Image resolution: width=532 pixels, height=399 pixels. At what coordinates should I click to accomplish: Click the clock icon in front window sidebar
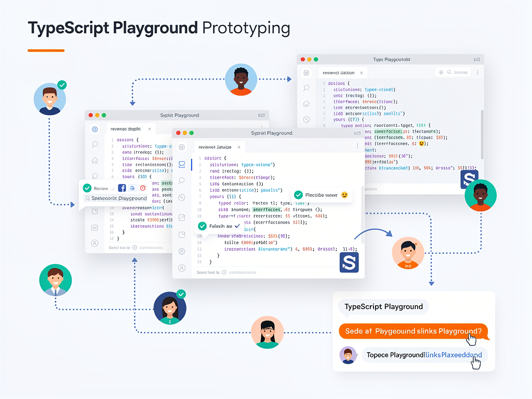click(x=182, y=197)
